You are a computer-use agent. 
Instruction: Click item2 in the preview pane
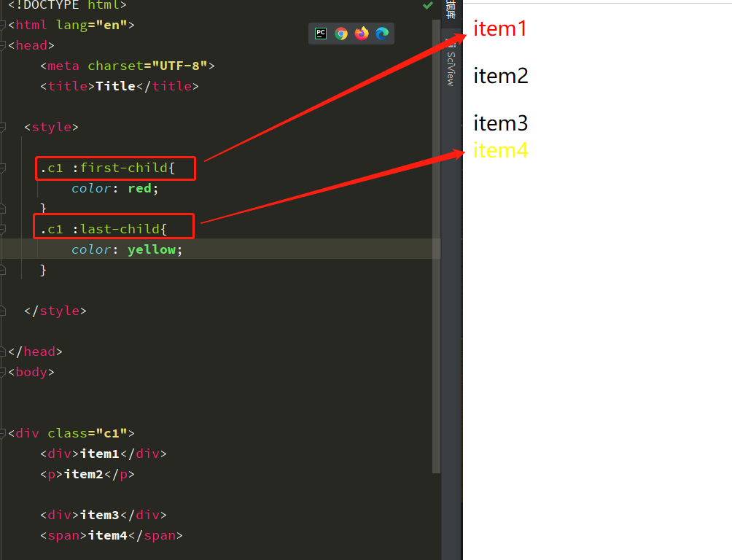click(x=500, y=76)
